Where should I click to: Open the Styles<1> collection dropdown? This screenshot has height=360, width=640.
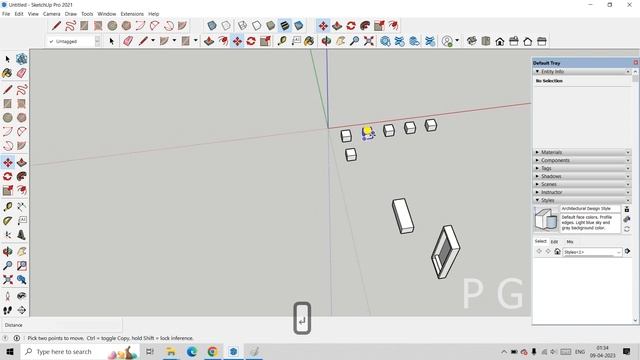tap(592, 252)
